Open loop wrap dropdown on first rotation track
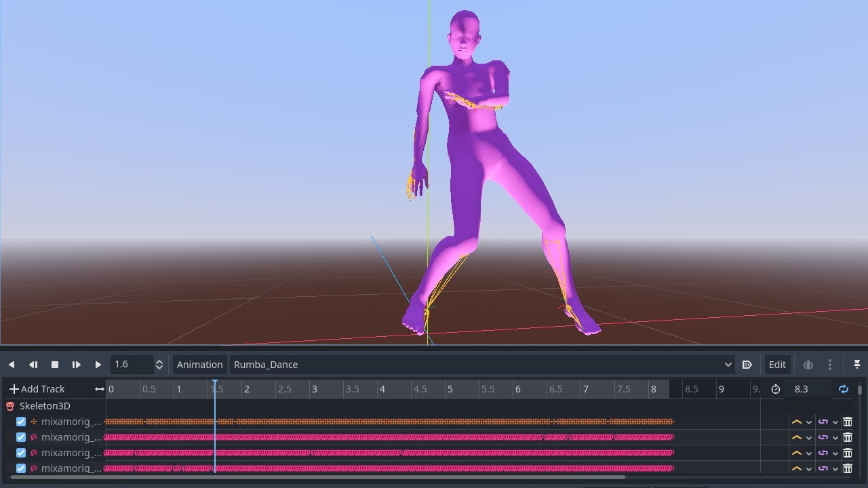The image size is (868, 488). pos(835,438)
